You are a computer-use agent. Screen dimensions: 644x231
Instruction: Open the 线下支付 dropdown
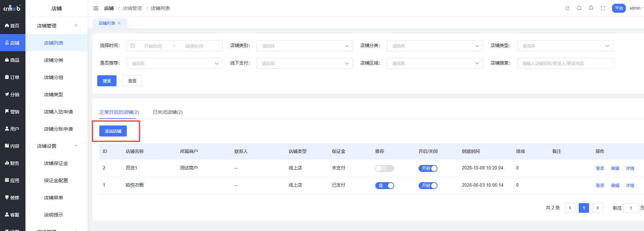pos(305,63)
